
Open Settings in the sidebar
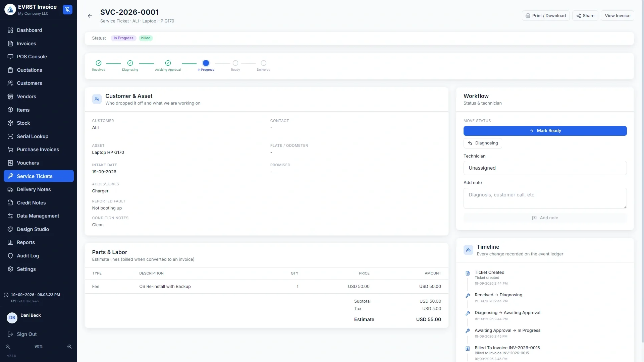tap(39, 269)
